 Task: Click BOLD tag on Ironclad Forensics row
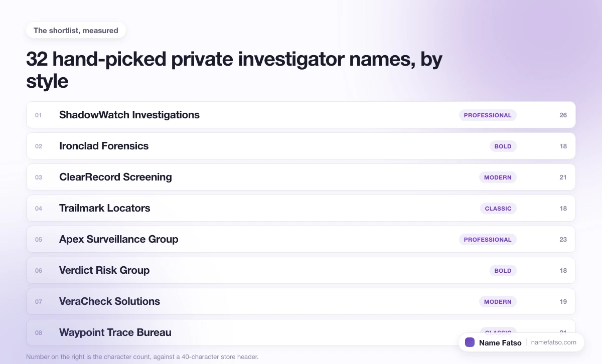[x=503, y=146]
